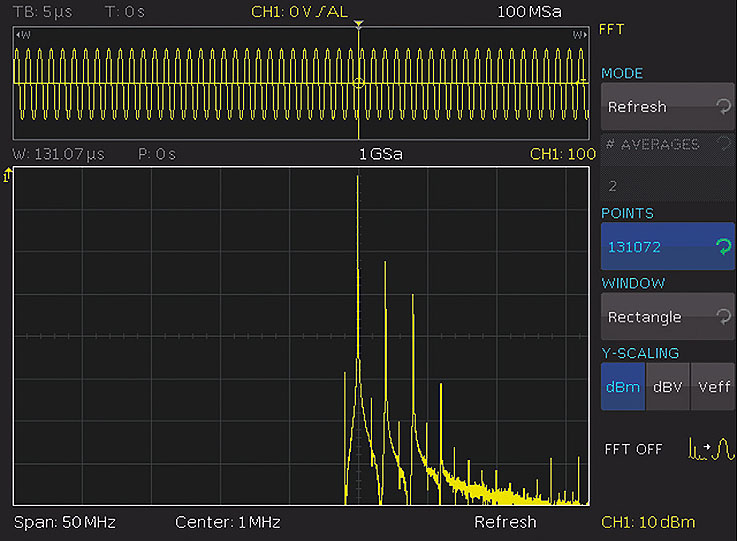Click the right W window boundary marker
738x541 pixels.
pos(578,35)
